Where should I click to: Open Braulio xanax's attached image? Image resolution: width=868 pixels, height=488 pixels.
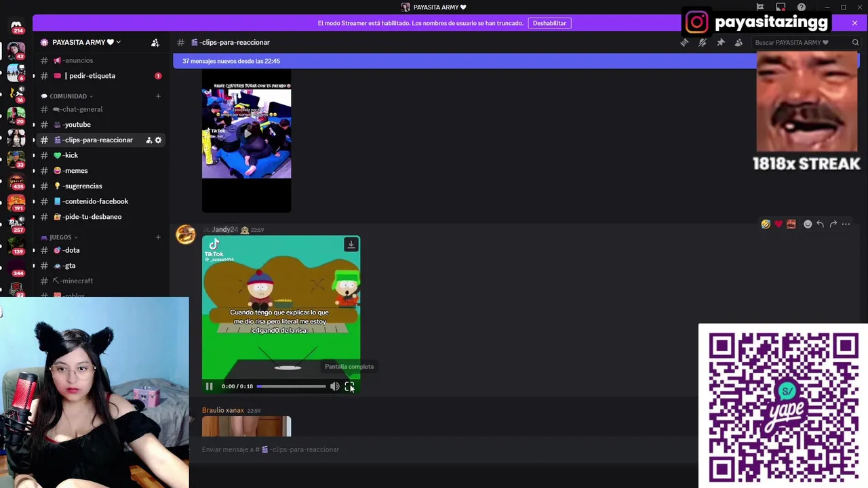tap(246, 426)
